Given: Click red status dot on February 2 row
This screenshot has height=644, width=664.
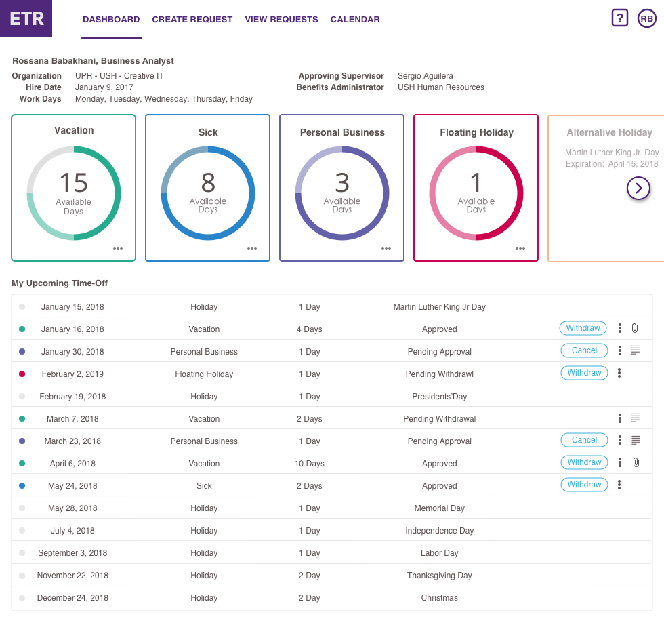Looking at the screenshot, I should pyautogui.click(x=22, y=374).
